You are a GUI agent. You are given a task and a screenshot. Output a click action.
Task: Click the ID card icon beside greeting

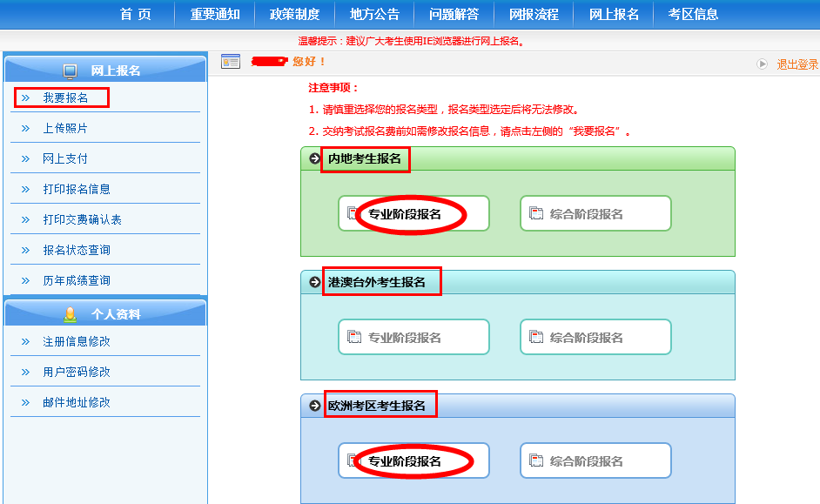[231, 61]
